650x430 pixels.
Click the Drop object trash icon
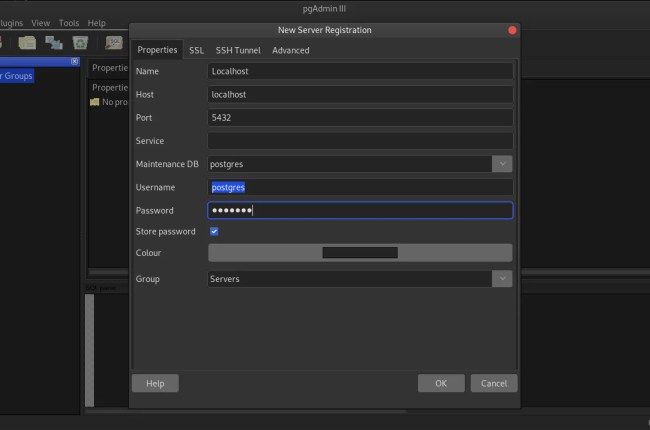coord(80,43)
